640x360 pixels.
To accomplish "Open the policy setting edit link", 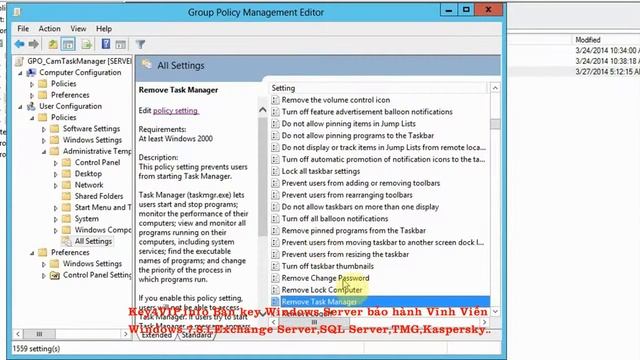I will [x=176, y=111].
